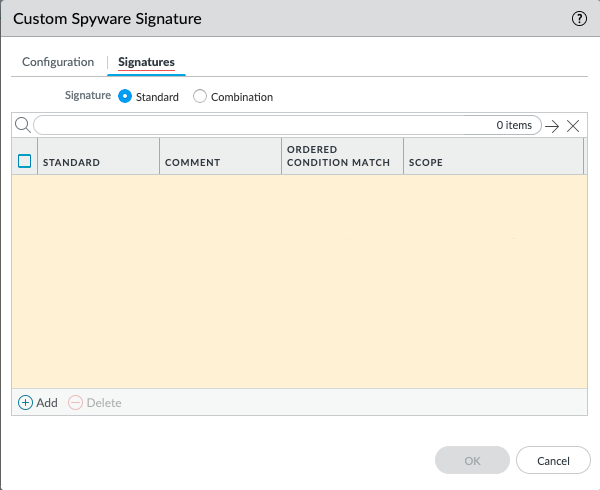
Task: Apply filter with the right arrow icon
Action: pos(551,126)
